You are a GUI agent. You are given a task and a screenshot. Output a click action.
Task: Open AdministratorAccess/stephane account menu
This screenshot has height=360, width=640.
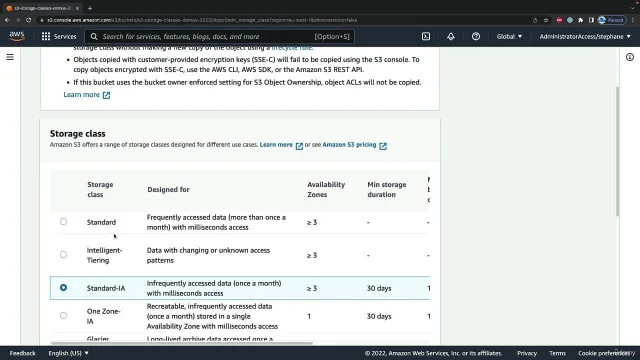tap(585, 36)
